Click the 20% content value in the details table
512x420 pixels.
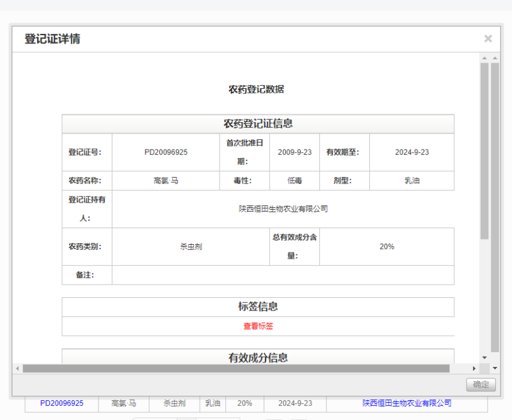[x=387, y=247]
